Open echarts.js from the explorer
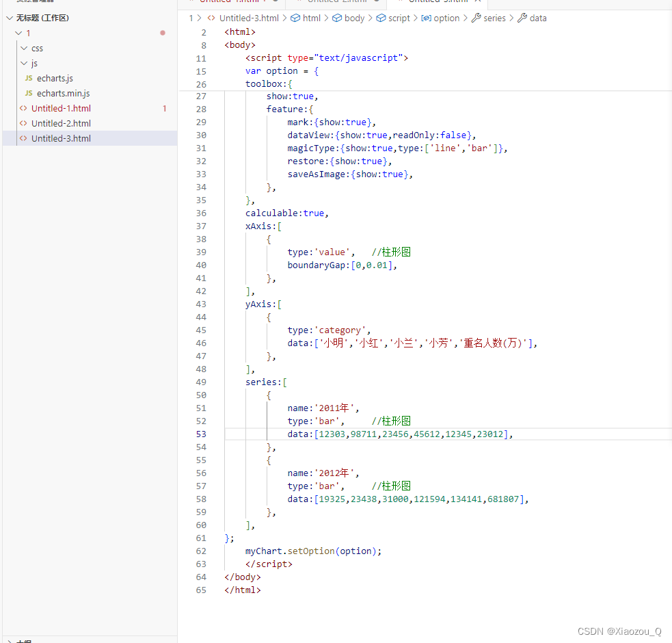672x643 pixels. (x=55, y=78)
